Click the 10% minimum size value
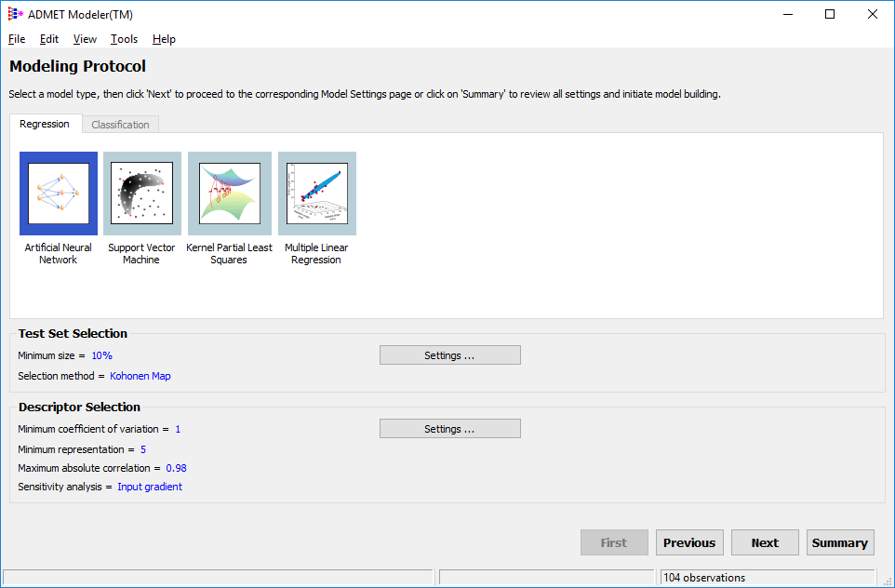The height and width of the screenshot is (588, 895). [x=102, y=355]
